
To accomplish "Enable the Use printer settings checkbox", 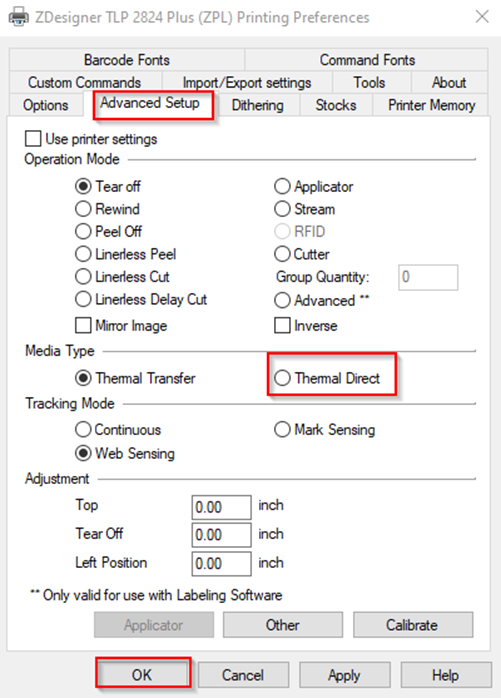I will pyautogui.click(x=33, y=138).
